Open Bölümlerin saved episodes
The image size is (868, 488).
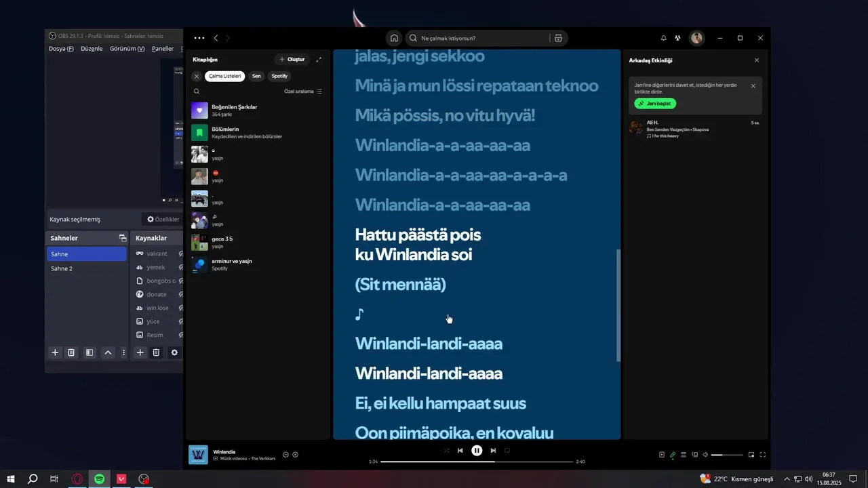tap(258, 132)
